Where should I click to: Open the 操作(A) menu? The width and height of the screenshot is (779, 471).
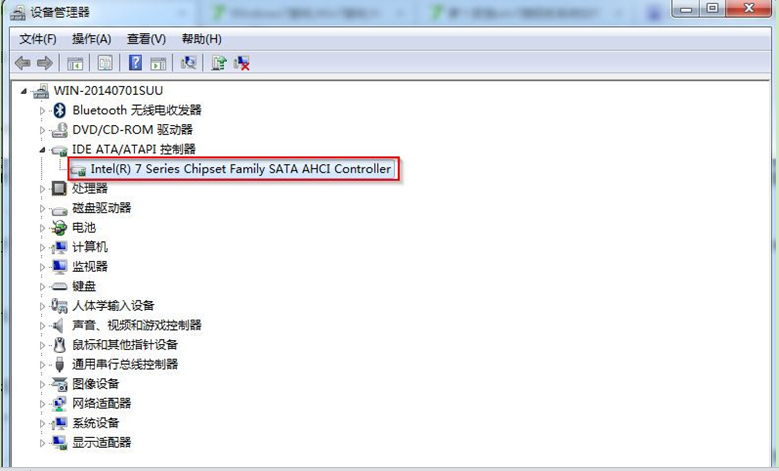pos(91,39)
